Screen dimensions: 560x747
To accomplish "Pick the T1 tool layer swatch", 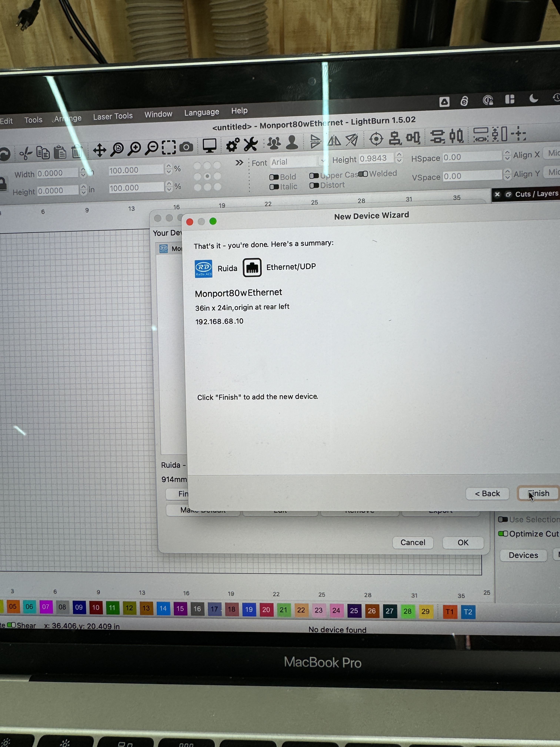I will 450,612.
